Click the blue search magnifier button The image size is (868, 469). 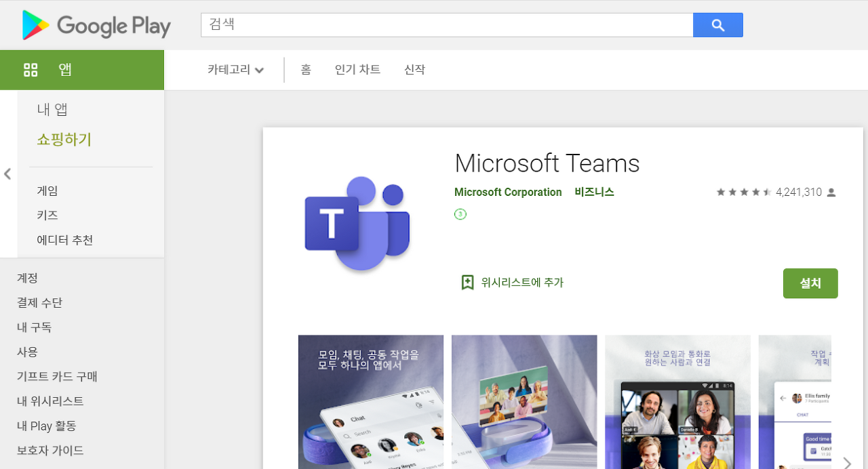718,25
